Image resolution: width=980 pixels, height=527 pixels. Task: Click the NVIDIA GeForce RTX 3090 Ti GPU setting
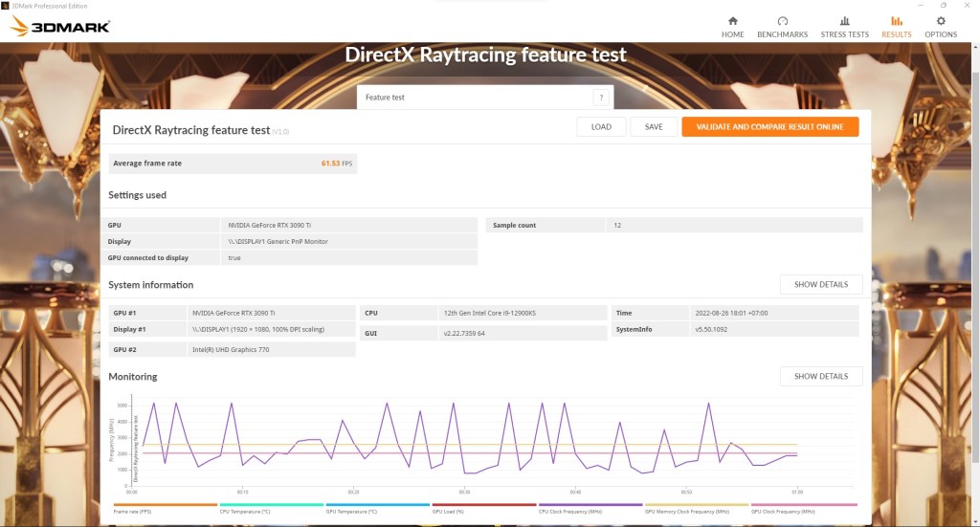348,225
